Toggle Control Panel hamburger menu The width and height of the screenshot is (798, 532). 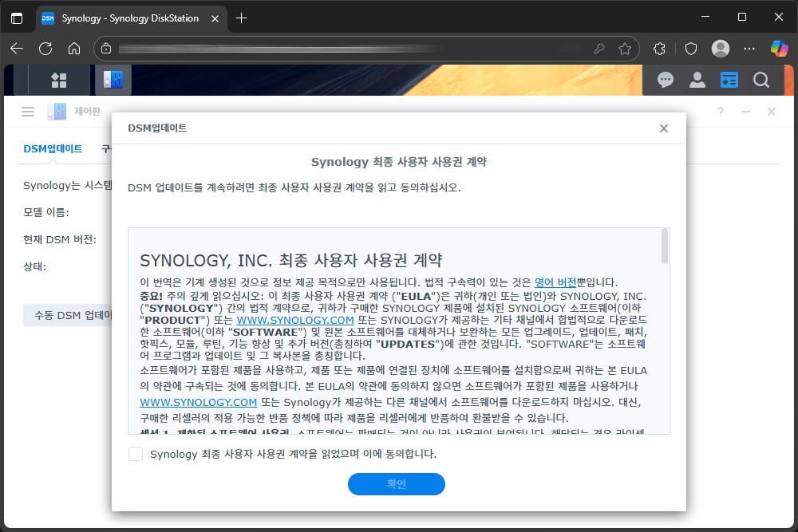(28, 112)
